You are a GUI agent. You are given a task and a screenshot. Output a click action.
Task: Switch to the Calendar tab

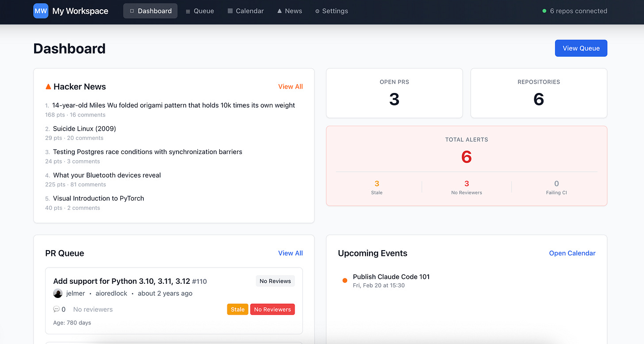coord(245,11)
